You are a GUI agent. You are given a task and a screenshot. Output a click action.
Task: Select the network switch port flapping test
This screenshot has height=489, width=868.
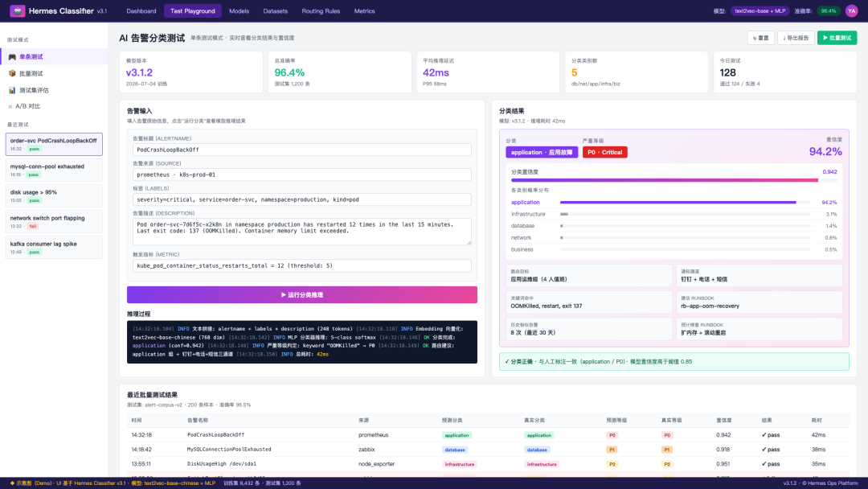point(54,221)
